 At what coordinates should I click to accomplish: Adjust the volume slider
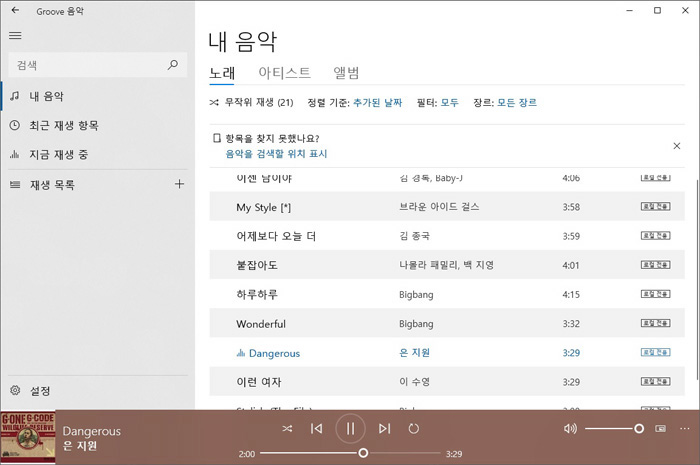point(614,429)
